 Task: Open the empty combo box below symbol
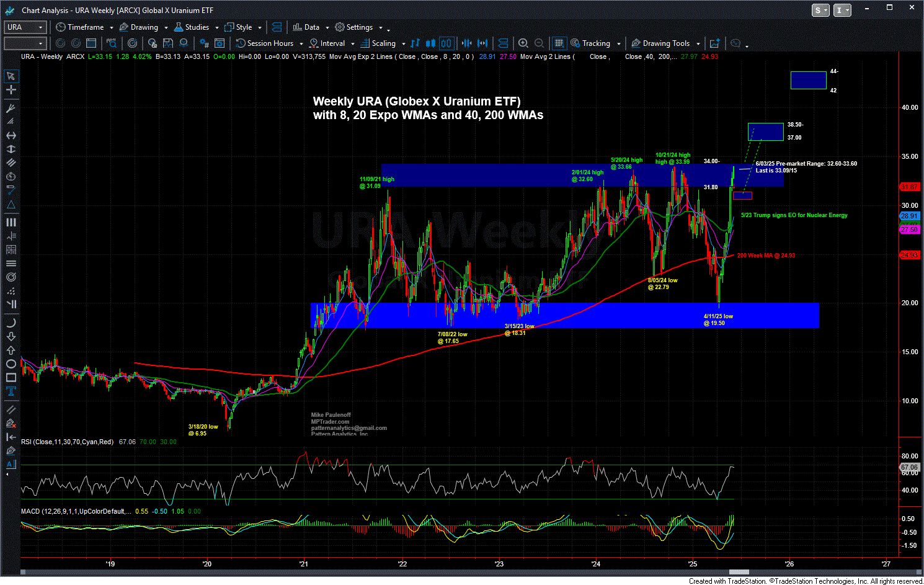[25, 43]
